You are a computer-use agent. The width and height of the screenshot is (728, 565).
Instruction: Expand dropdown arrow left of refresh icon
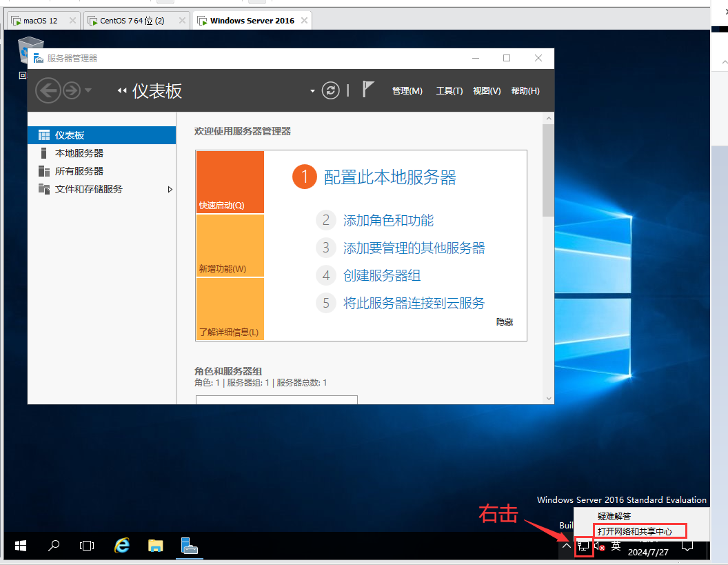tap(312, 91)
